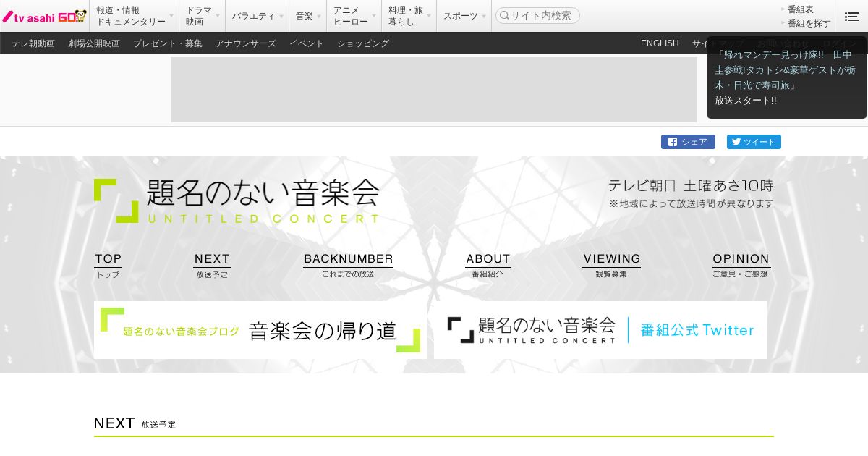Select the BACKNUMBER これまでの放送 tab
Viewport: 868px width, 456px height.
click(x=348, y=266)
